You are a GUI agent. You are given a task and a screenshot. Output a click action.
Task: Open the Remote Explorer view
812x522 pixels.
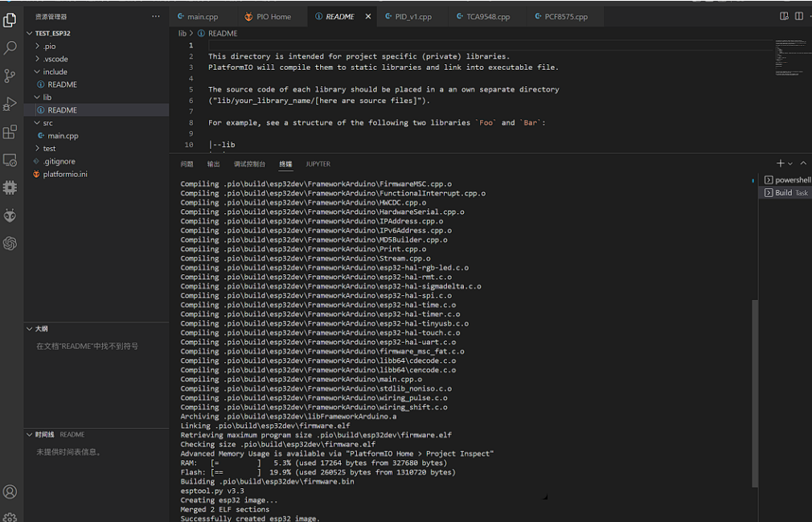pyautogui.click(x=10, y=160)
